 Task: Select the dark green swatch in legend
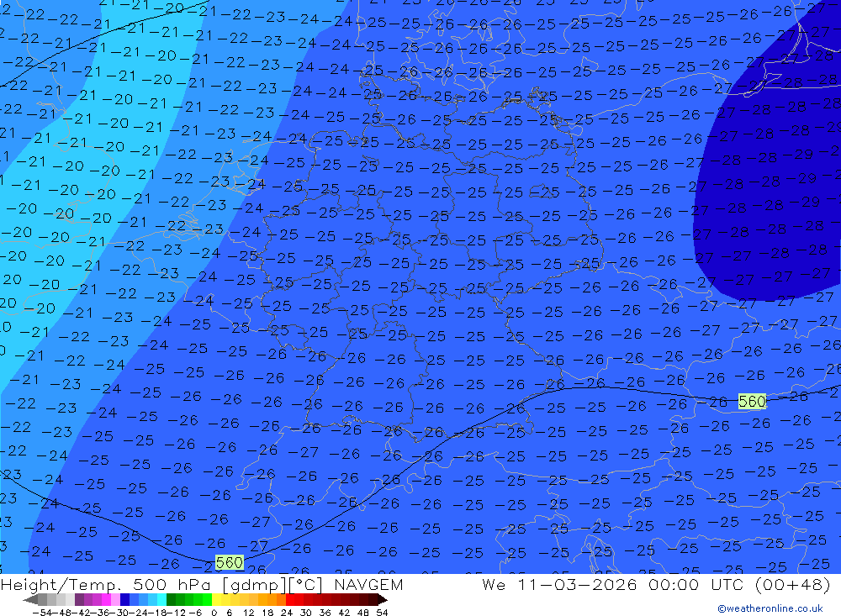coord(171,600)
